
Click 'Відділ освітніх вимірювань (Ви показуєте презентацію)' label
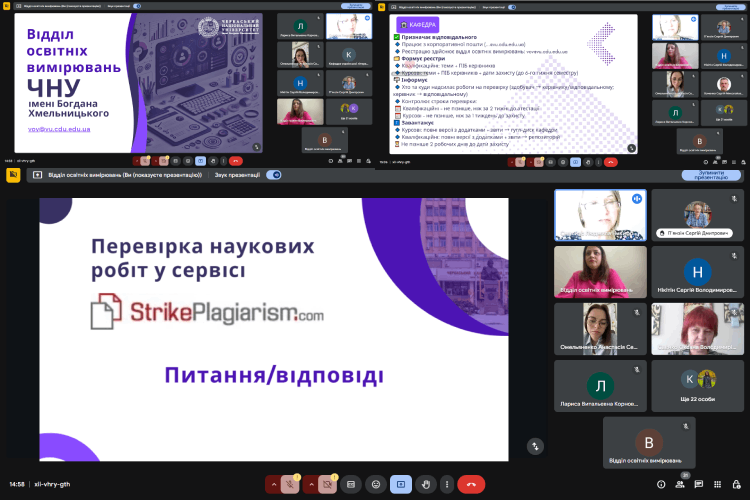[x=125, y=175]
